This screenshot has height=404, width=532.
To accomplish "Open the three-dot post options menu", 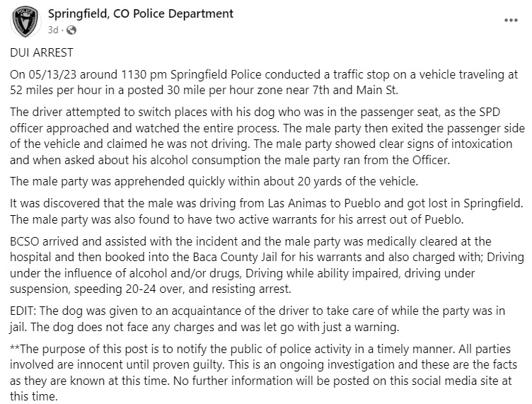I will pyautogui.click(x=510, y=21).
